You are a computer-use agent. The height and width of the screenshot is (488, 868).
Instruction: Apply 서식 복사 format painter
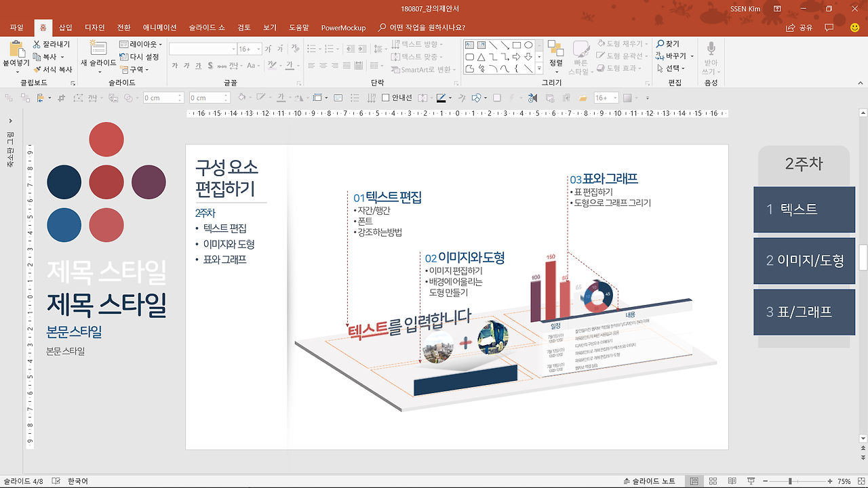pyautogui.click(x=52, y=69)
